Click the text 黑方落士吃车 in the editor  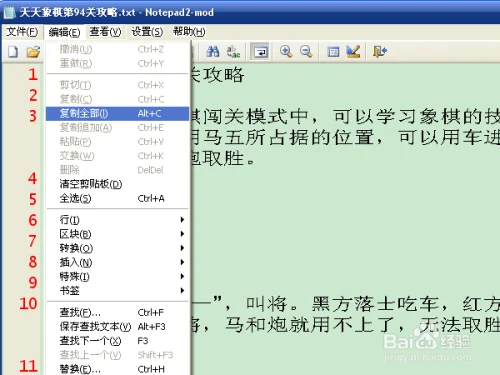pyautogui.click(x=376, y=304)
